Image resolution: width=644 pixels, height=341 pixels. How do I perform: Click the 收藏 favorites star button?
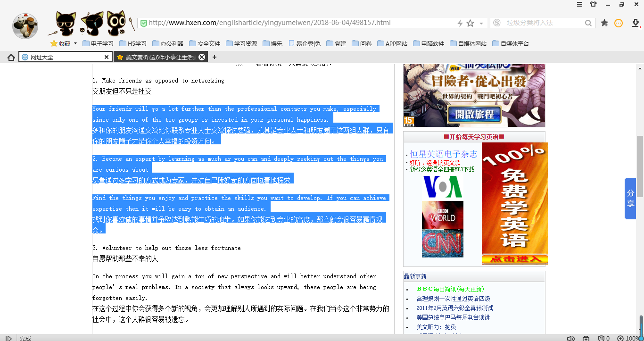[61, 43]
